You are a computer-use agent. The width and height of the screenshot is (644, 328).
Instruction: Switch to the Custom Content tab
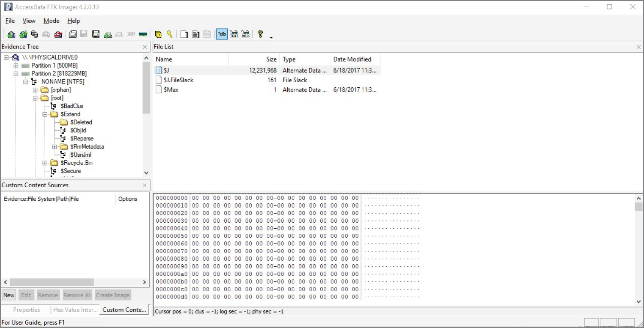(124, 310)
